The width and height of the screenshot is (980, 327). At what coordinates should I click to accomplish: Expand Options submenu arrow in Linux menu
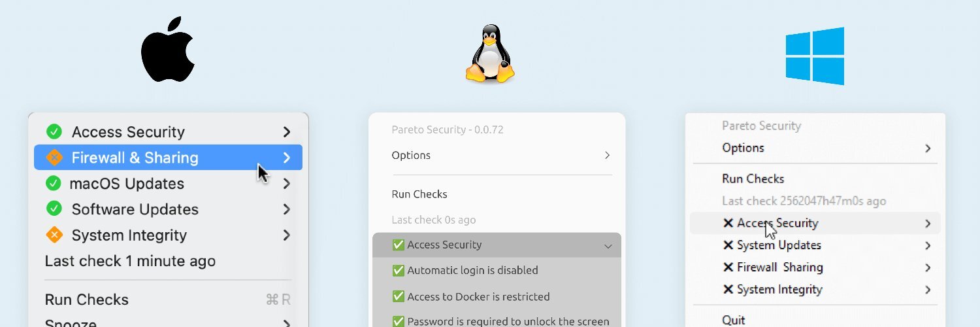click(607, 156)
